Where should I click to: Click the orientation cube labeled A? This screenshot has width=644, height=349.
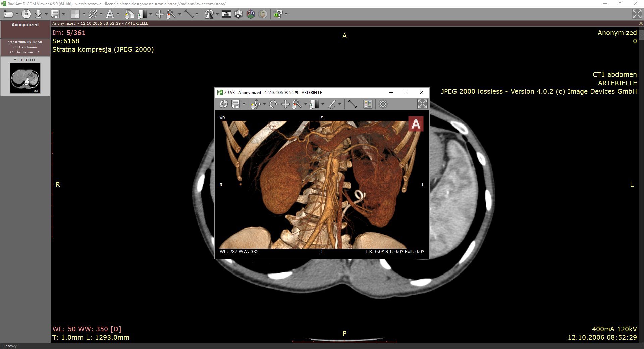pyautogui.click(x=416, y=124)
